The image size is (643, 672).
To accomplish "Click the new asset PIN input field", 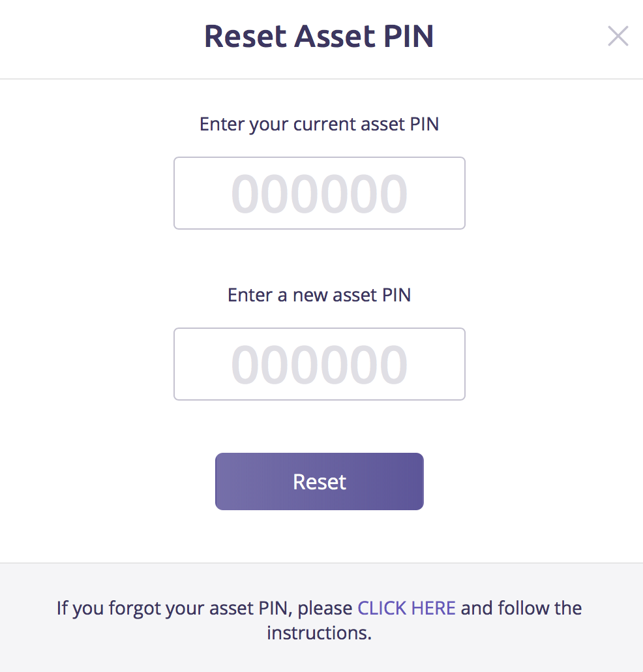I will tap(320, 364).
